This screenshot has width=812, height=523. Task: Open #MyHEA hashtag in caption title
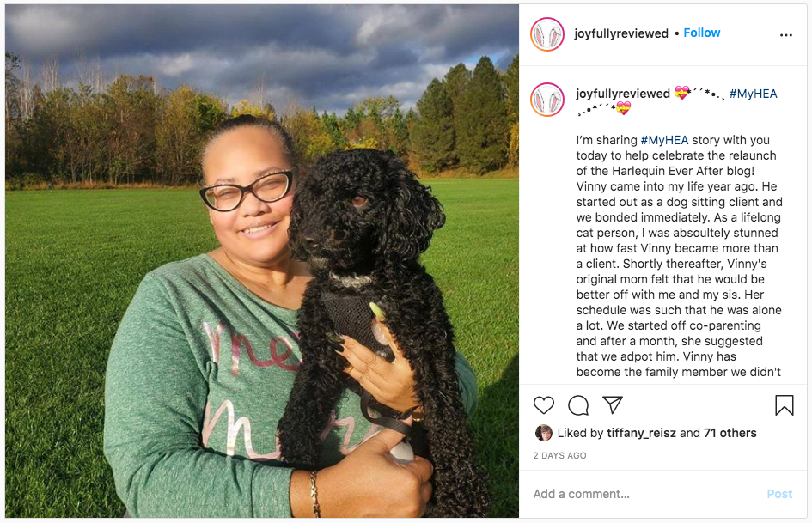click(753, 94)
